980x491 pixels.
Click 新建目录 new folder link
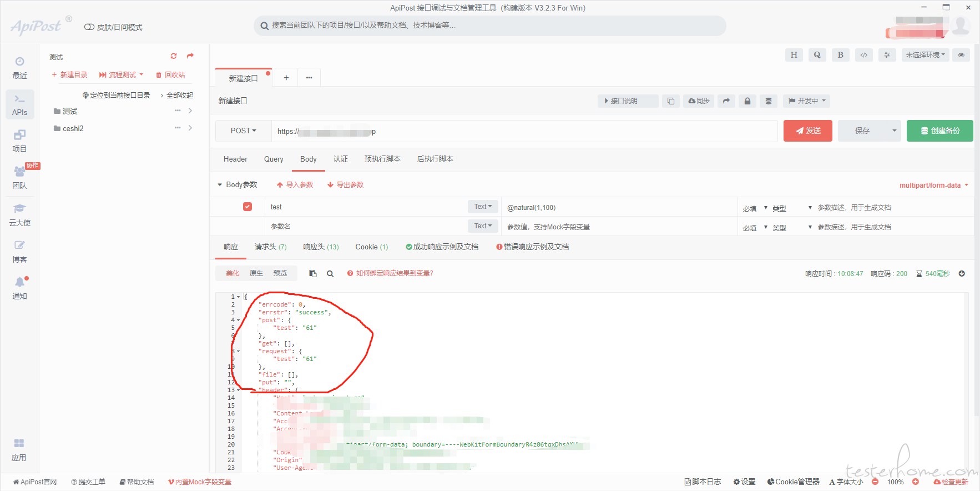pos(69,75)
